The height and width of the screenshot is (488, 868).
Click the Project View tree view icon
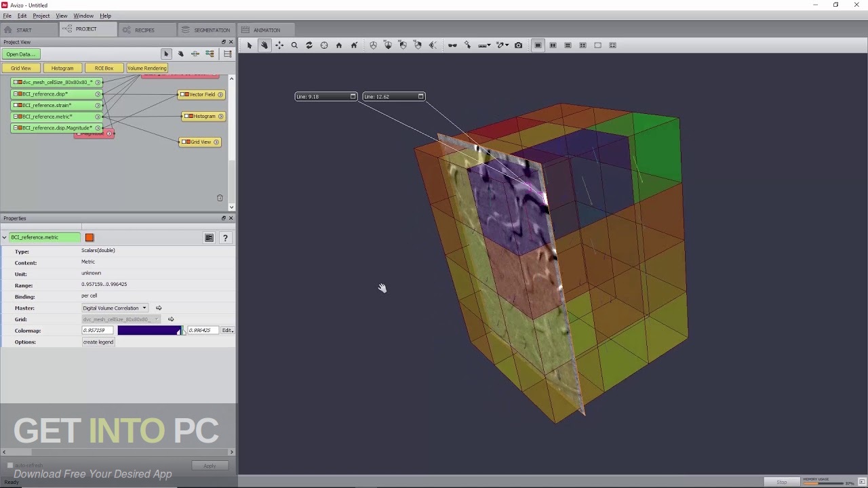pos(228,54)
